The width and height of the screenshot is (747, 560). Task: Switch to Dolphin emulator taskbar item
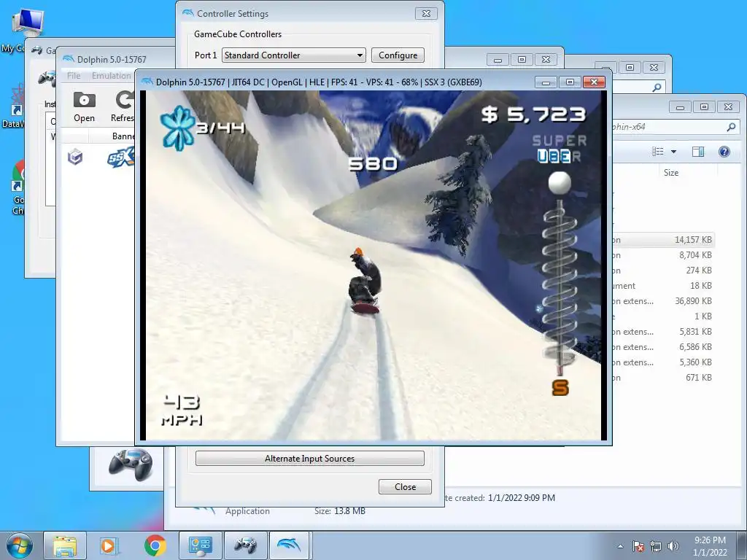pos(290,545)
